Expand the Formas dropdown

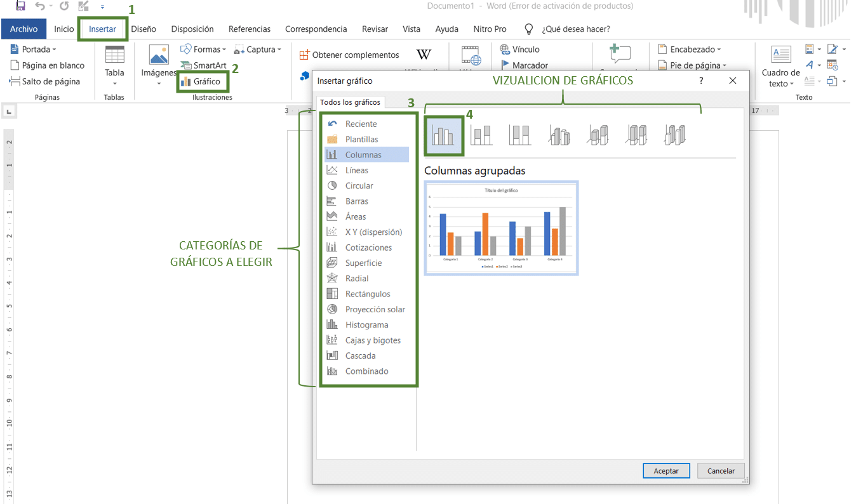pyautogui.click(x=203, y=49)
